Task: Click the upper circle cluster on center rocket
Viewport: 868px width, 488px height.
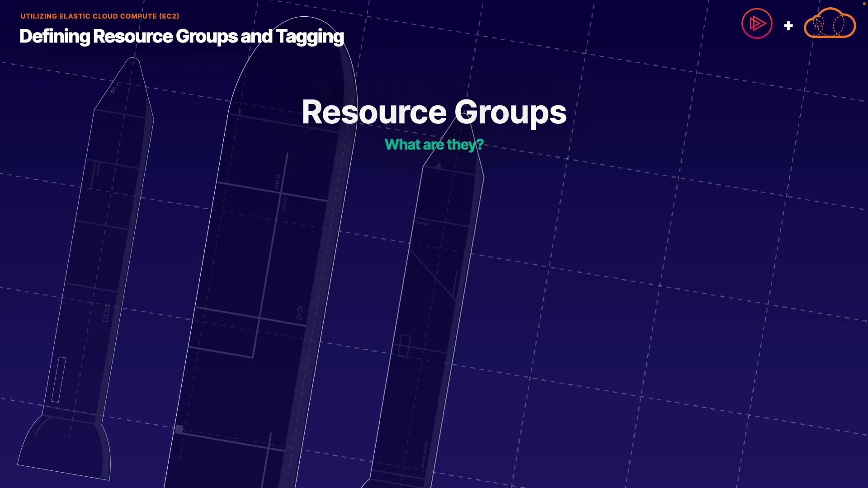Action: coord(277,182)
